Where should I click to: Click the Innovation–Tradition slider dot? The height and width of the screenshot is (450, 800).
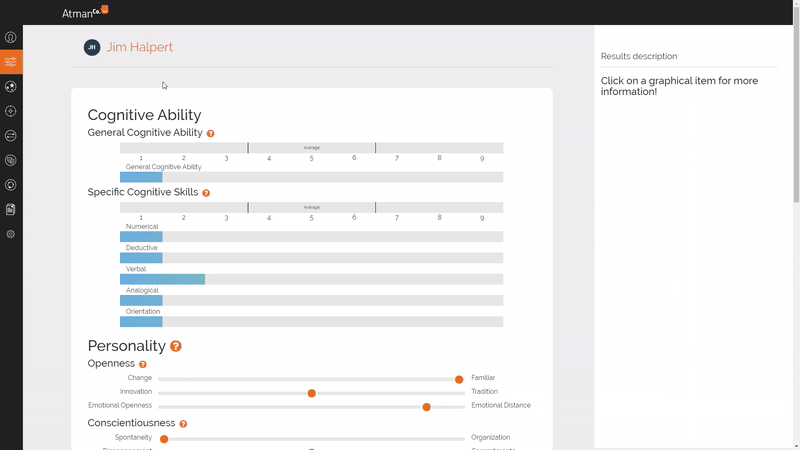tap(312, 393)
